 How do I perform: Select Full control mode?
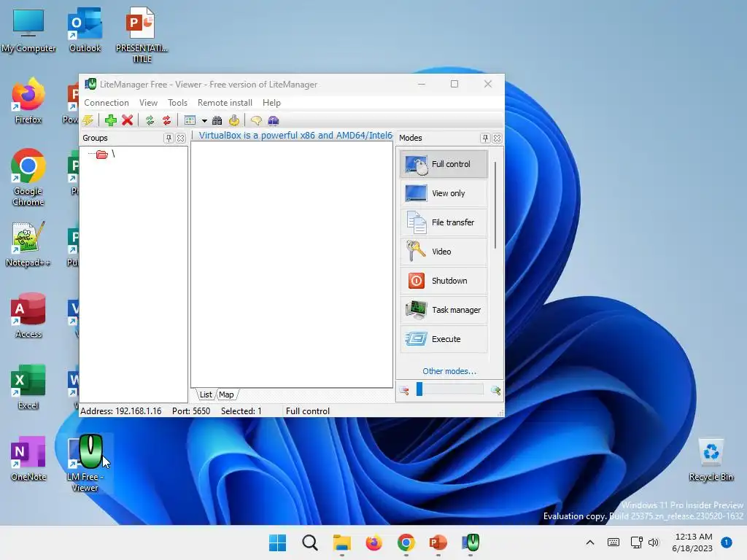point(444,164)
